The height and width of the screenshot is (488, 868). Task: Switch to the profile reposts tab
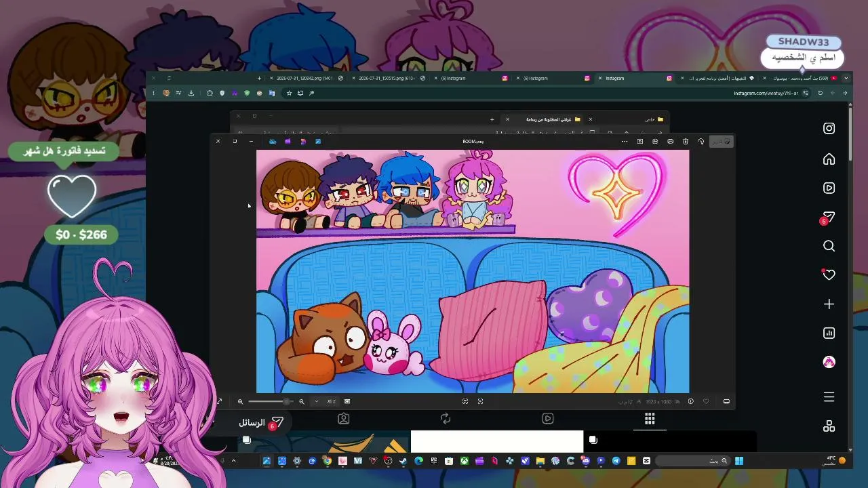446,419
